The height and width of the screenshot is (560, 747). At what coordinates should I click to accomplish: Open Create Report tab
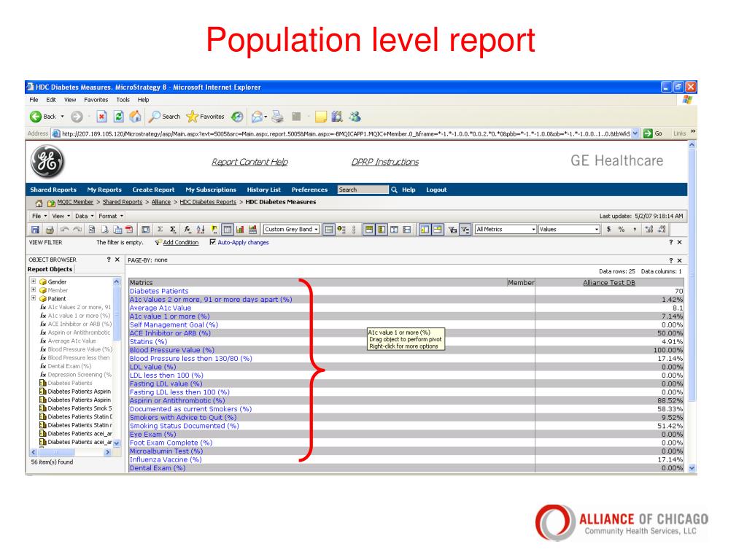click(153, 190)
